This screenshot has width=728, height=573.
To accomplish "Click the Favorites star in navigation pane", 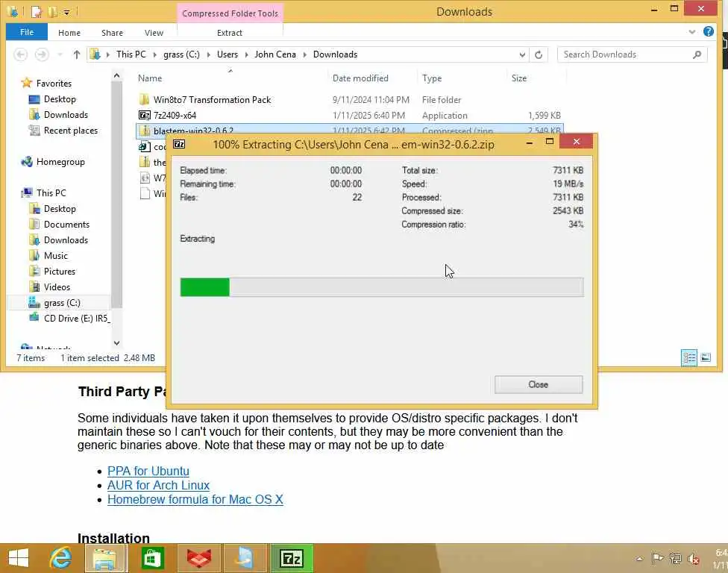I will [26, 83].
